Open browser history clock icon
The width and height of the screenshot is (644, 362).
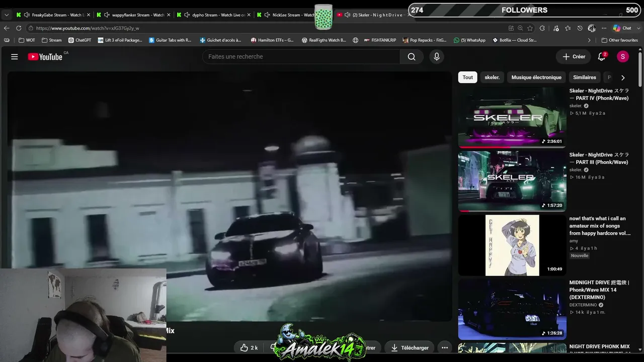(x=580, y=28)
